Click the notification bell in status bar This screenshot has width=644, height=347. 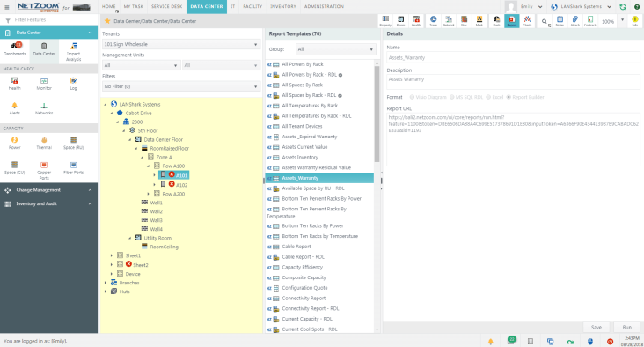pyautogui.click(x=490, y=342)
